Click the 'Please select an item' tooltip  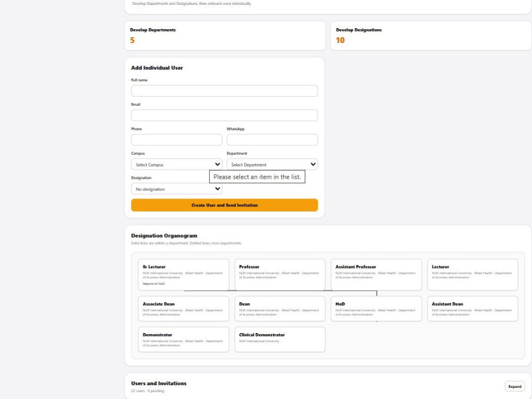(257, 177)
